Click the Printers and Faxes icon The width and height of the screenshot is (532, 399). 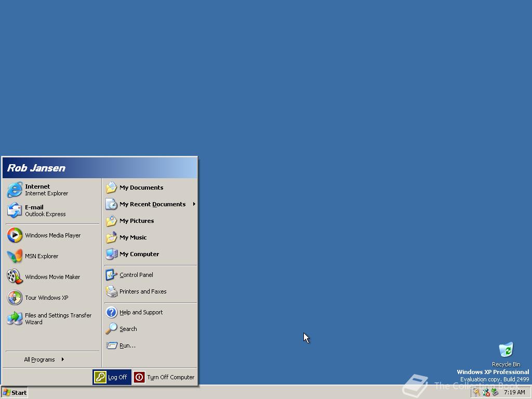[x=111, y=291]
